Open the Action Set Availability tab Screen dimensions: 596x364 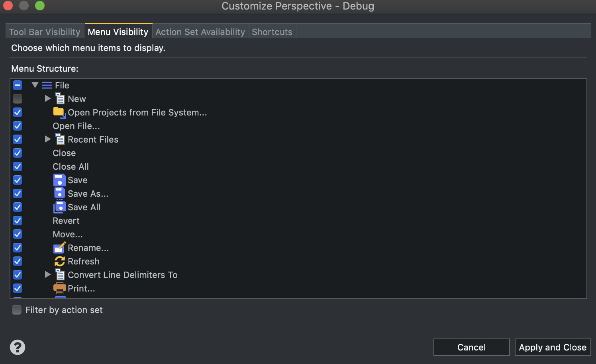tap(200, 32)
